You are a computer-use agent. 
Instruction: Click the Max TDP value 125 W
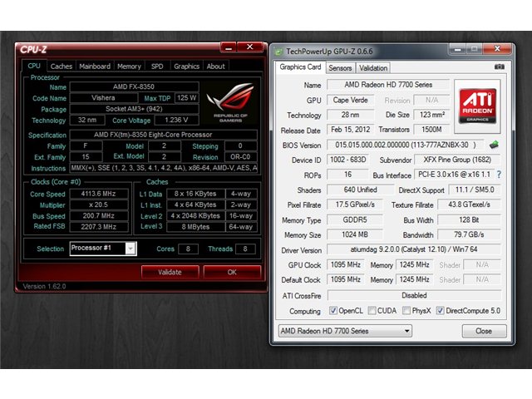tap(186, 98)
